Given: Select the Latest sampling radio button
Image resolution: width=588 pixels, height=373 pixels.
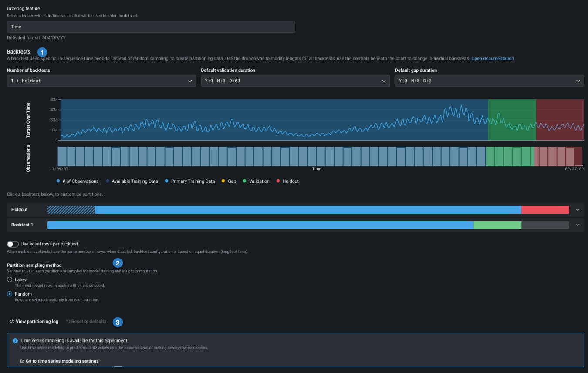Looking at the screenshot, I should [10, 280].
